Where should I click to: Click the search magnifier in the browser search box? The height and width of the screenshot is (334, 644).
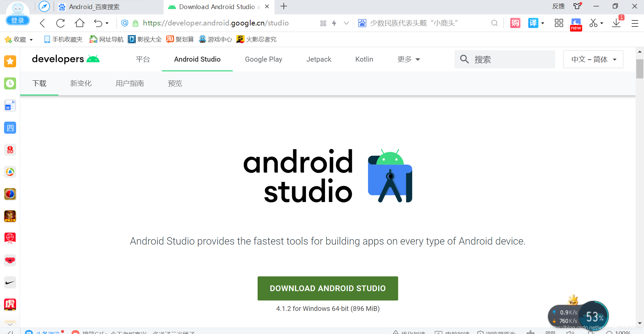click(x=494, y=23)
